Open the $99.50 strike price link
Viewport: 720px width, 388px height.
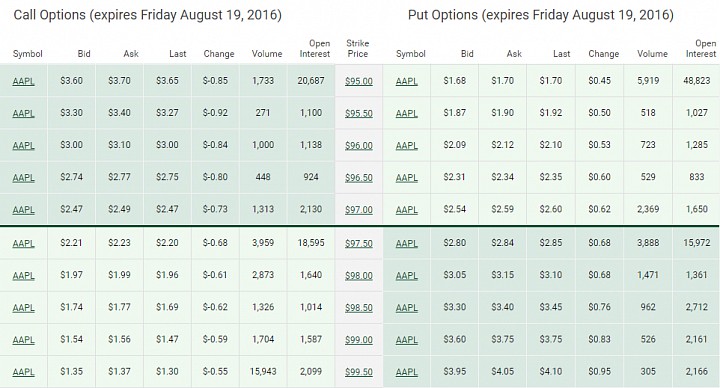[359, 372]
